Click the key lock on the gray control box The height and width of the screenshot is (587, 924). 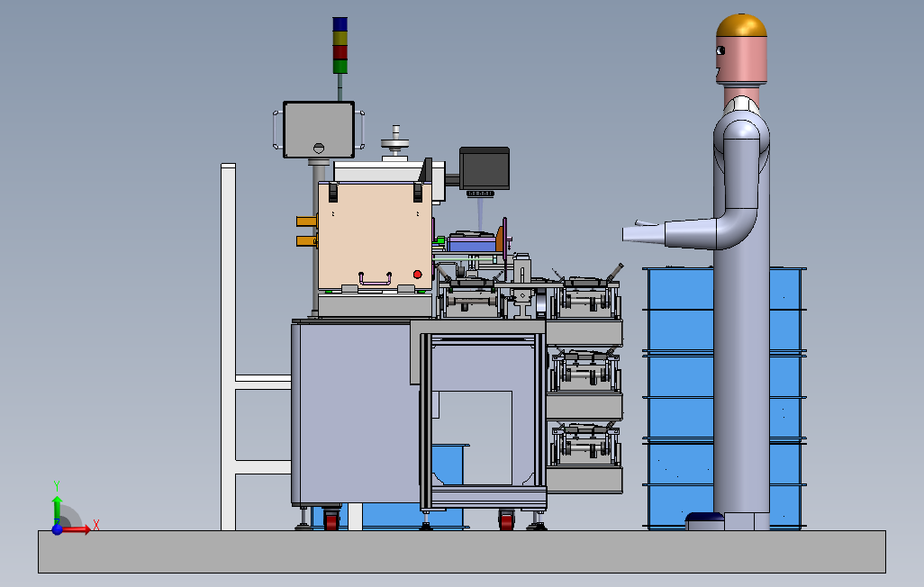click(319, 148)
